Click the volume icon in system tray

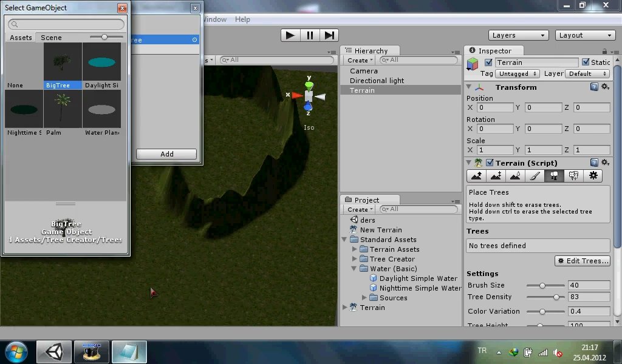pyautogui.click(x=558, y=352)
